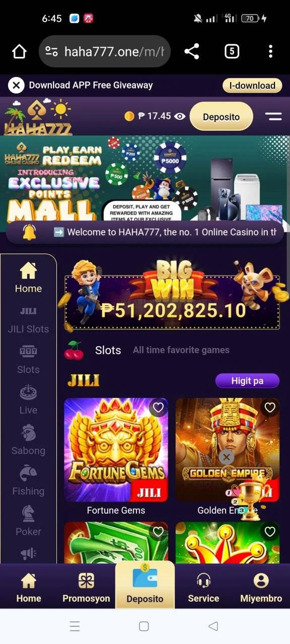Open browser three-dot overflow menu
290x644 pixels.
pyautogui.click(x=270, y=51)
